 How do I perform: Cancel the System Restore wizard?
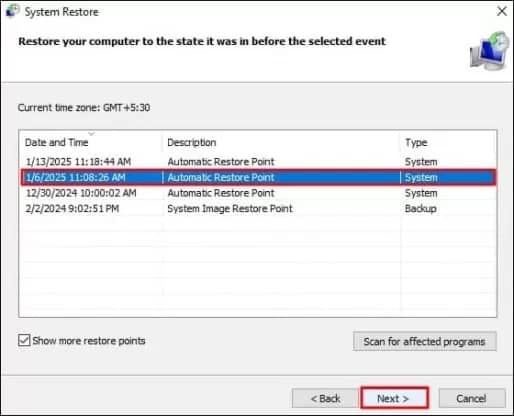click(x=472, y=398)
